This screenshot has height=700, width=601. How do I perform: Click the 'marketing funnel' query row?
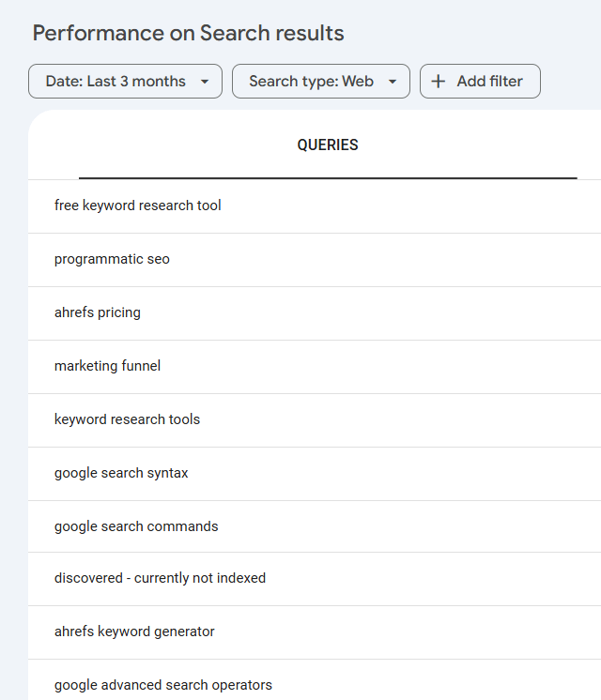[107, 366]
